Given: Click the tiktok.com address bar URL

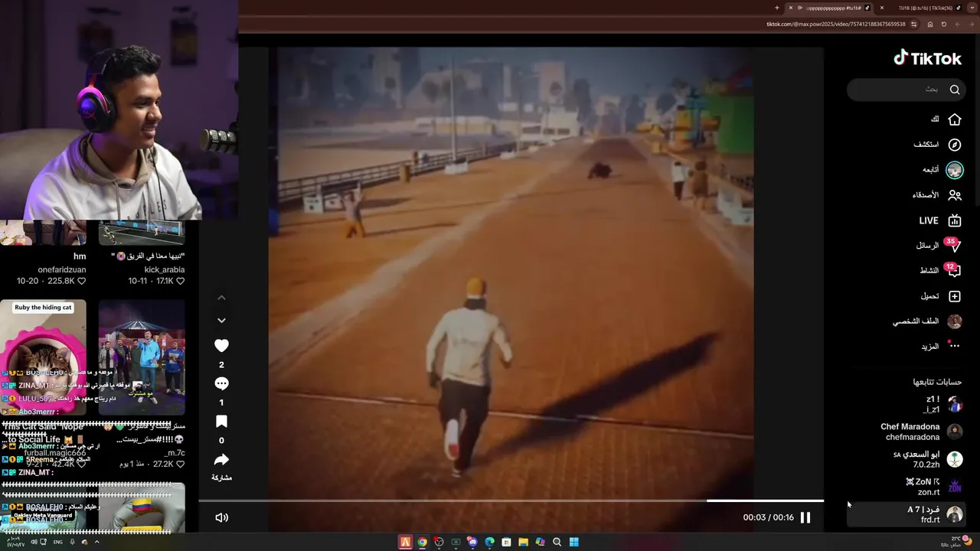Looking at the screenshot, I should click(836, 24).
